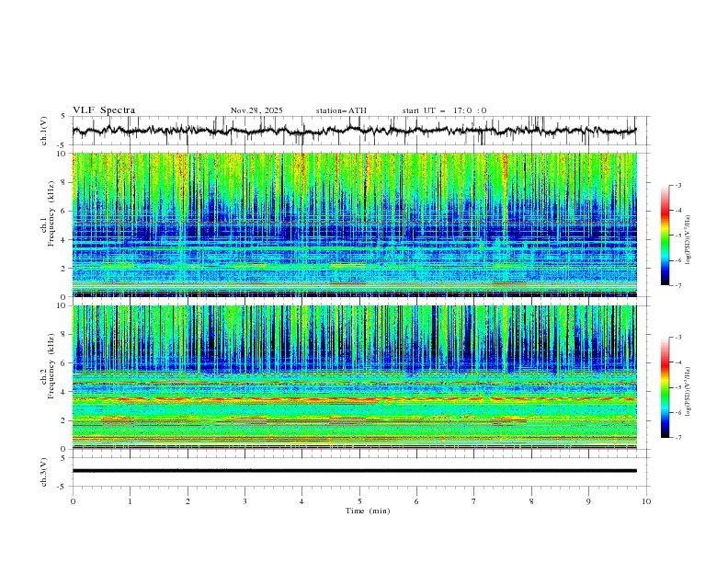Click the log(PSD) label beside ch.1 color bar
728x563 pixels.
(688, 240)
